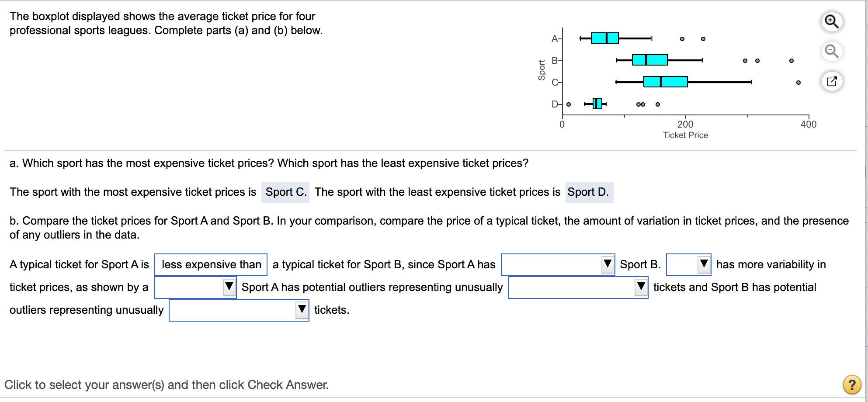This screenshot has height=402, width=868.
Task: Click the Sport A box in boxplot
Action: pos(604,38)
